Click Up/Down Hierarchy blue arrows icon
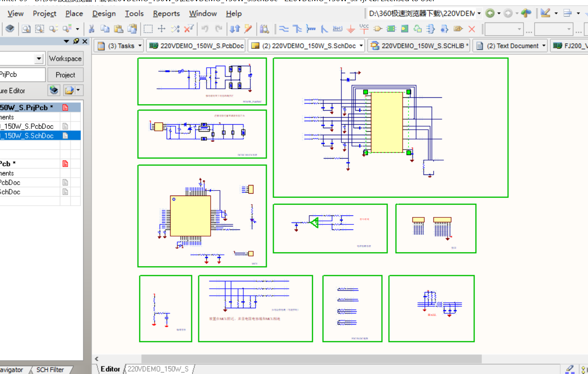Image resolution: width=588 pixels, height=374 pixels. [235, 28]
